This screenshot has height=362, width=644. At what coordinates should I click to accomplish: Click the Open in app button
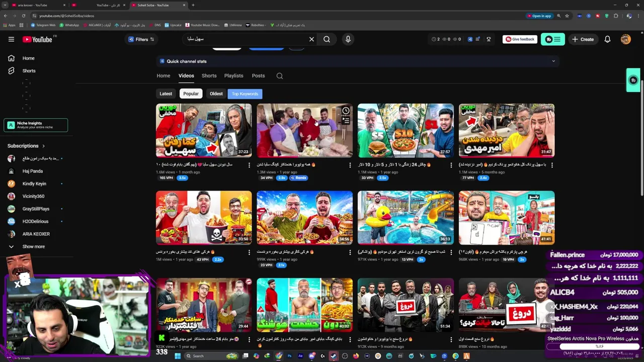pos(539,16)
